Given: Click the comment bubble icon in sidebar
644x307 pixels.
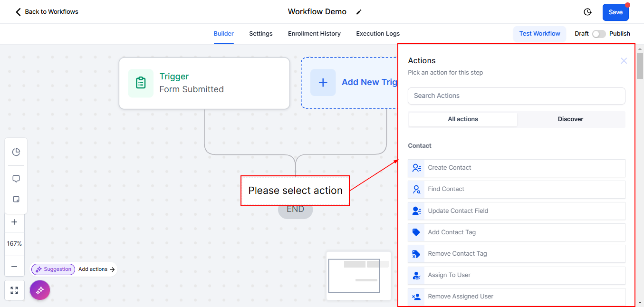Looking at the screenshot, I should tap(16, 179).
